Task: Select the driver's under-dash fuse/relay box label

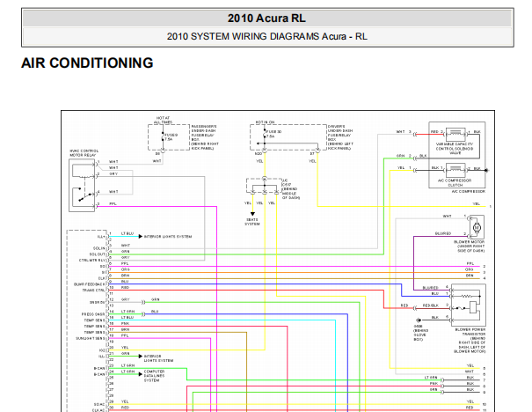Action: (340, 137)
